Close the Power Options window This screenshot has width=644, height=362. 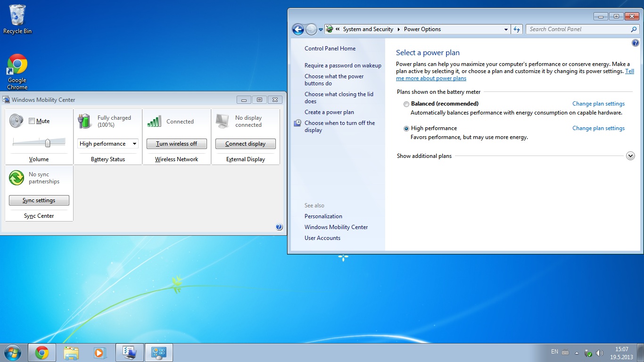click(632, 16)
